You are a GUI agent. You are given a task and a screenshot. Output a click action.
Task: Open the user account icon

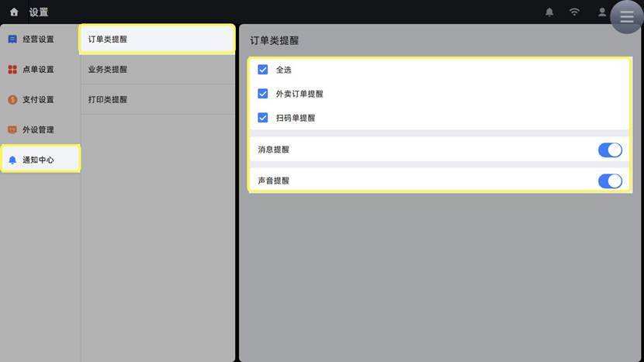click(x=601, y=12)
